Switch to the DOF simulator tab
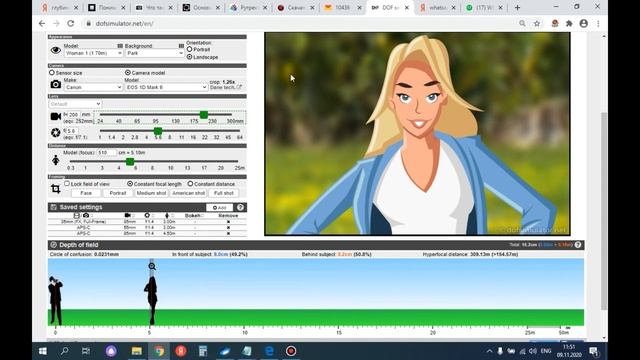 pos(391,8)
